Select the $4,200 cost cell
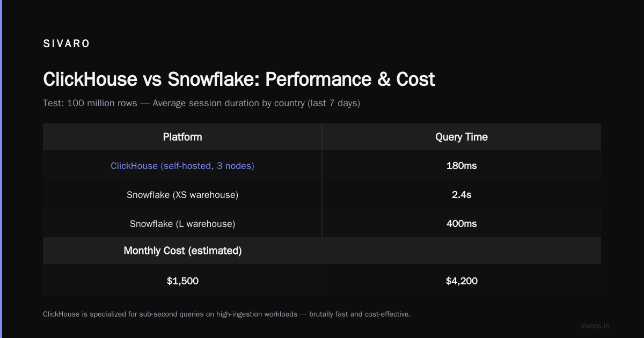 [462, 281]
